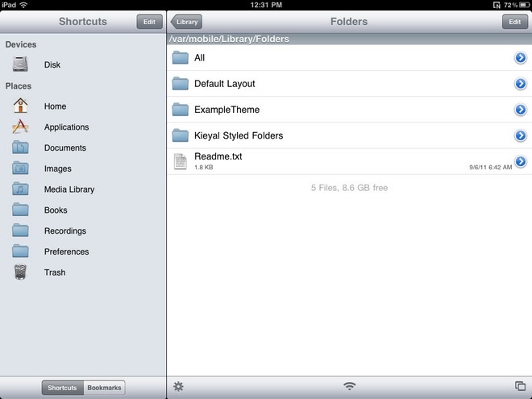
Task: Open Trash shortcut label
Action: click(55, 272)
